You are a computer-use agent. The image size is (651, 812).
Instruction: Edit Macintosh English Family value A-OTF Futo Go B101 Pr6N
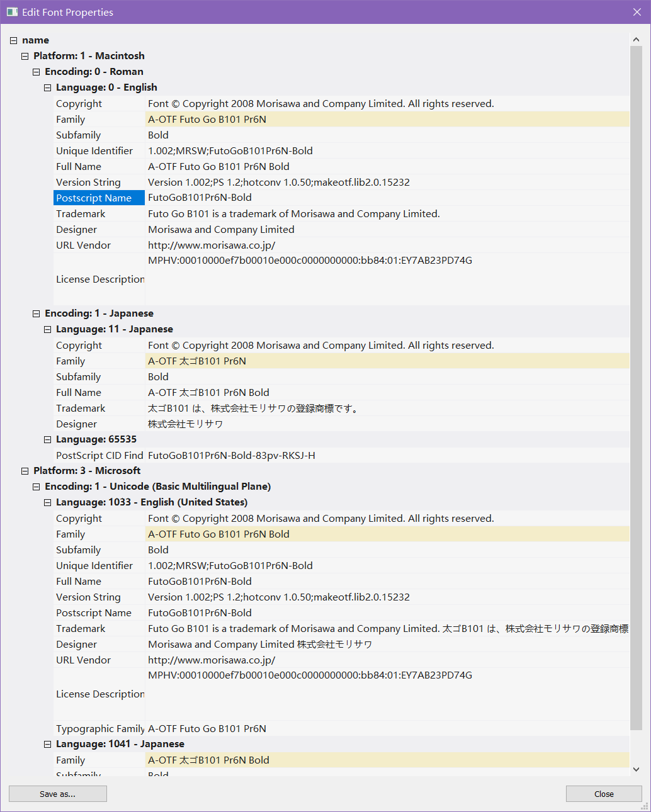(x=387, y=119)
